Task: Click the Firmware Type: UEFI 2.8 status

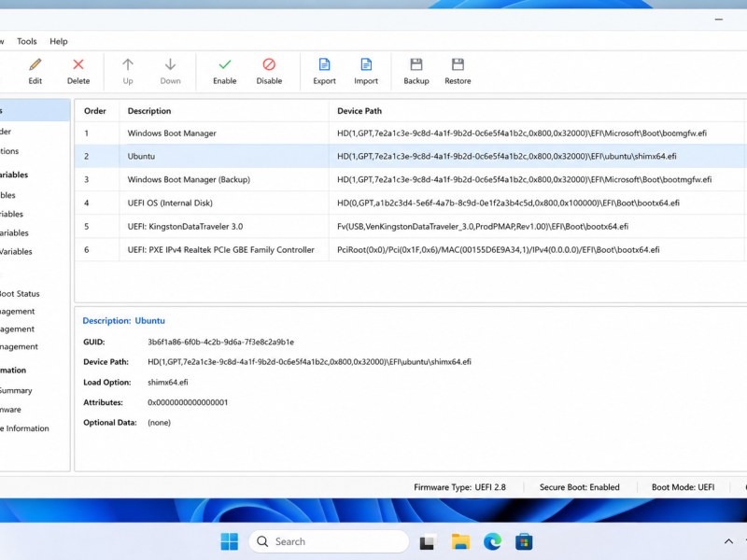Action: pyautogui.click(x=459, y=487)
